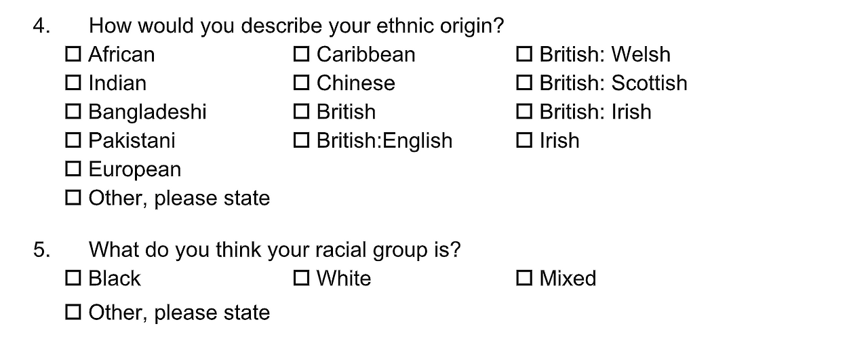Select Black as racial group

tap(73, 279)
